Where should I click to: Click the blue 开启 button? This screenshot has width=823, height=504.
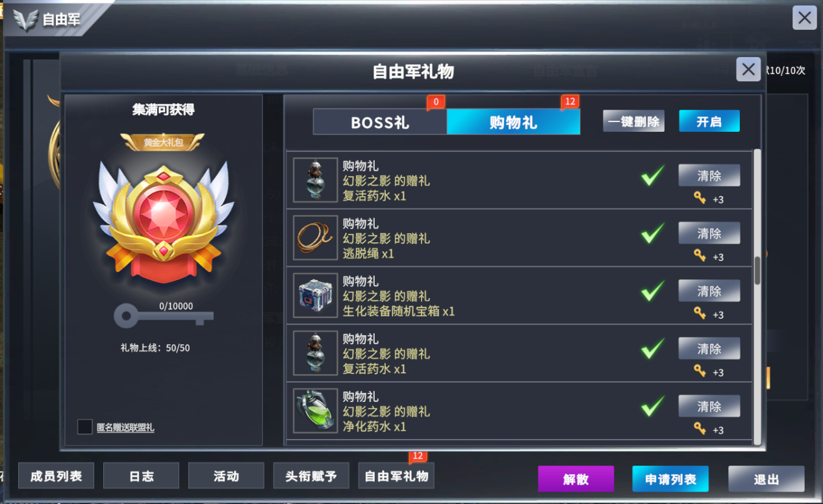(x=709, y=121)
